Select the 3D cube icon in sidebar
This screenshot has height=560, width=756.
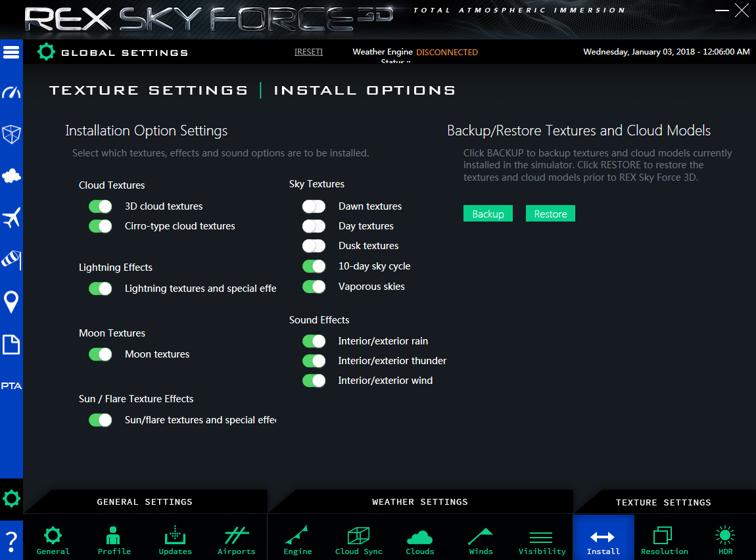tap(11, 134)
